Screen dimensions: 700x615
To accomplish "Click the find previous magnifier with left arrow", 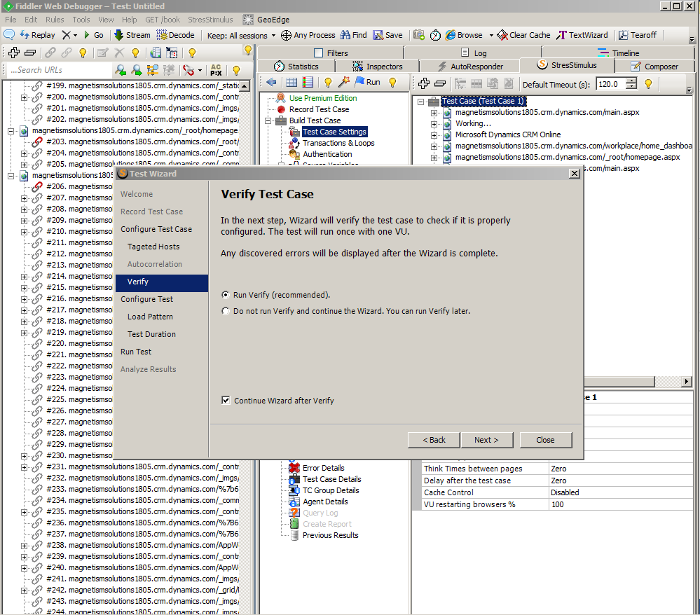I will [x=121, y=70].
